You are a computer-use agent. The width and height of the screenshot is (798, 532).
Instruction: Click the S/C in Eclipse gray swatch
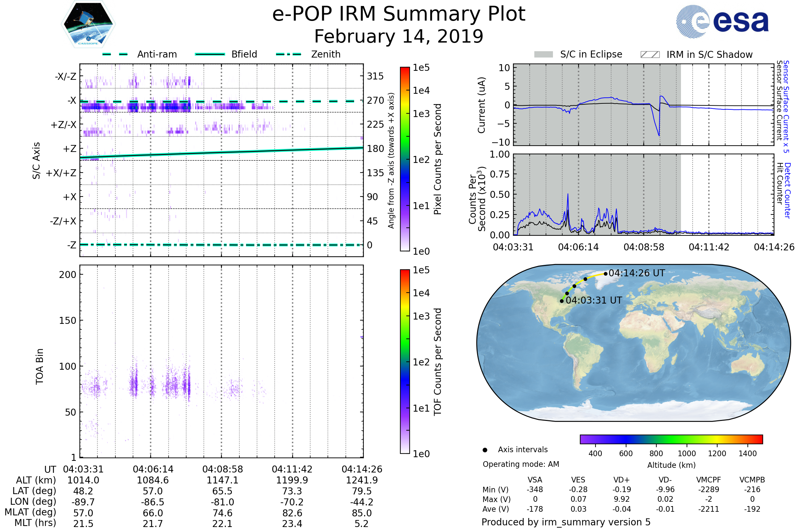tap(543, 55)
